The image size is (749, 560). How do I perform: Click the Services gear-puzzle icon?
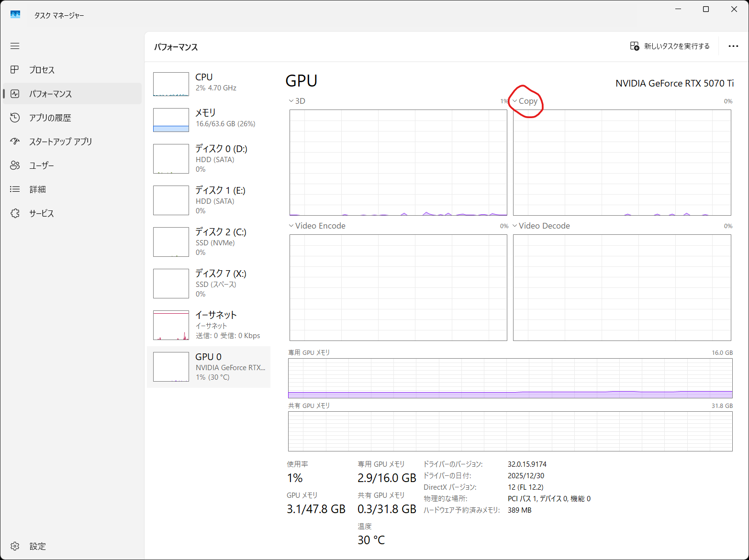point(15,213)
